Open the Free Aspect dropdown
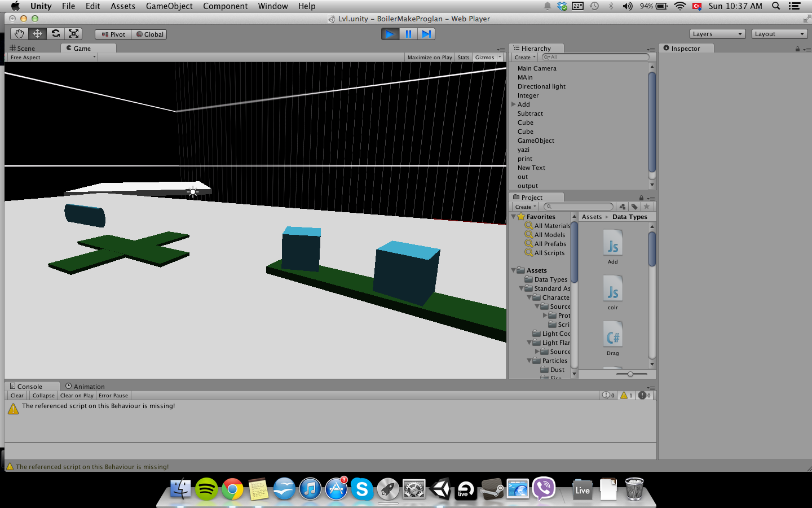The height and width of the screenshot is (508, 812). click(53, 58)
